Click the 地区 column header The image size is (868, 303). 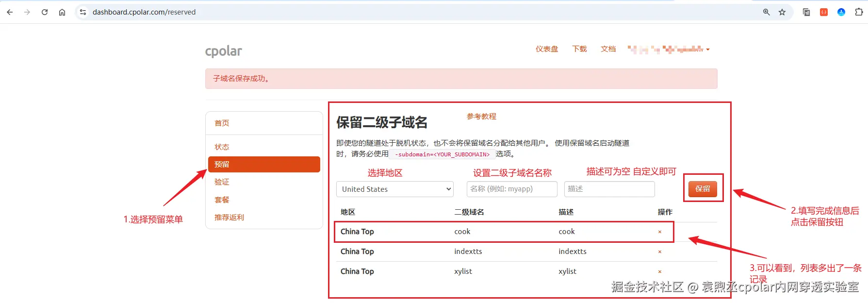point(348,212)
